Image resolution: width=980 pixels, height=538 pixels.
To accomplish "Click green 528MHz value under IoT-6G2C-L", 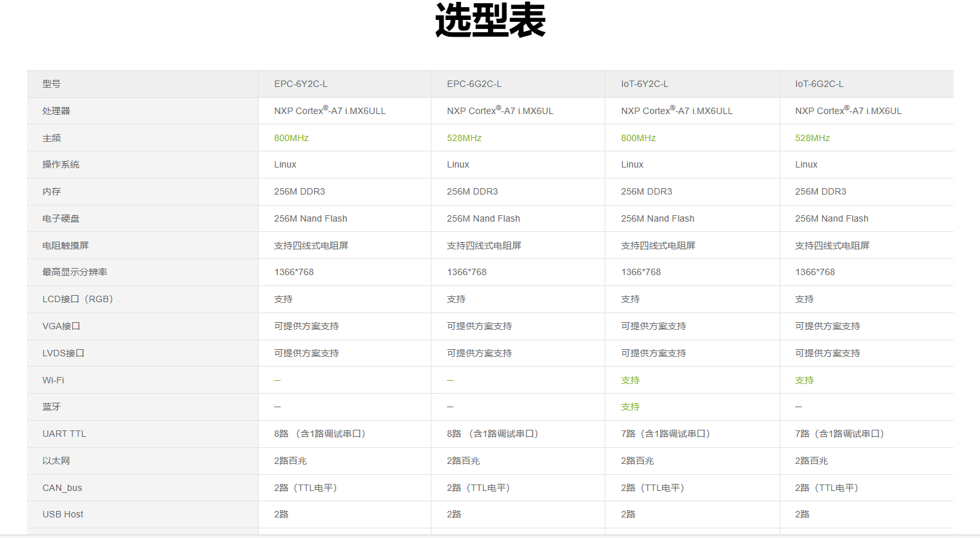I will (x=812, y=138).
